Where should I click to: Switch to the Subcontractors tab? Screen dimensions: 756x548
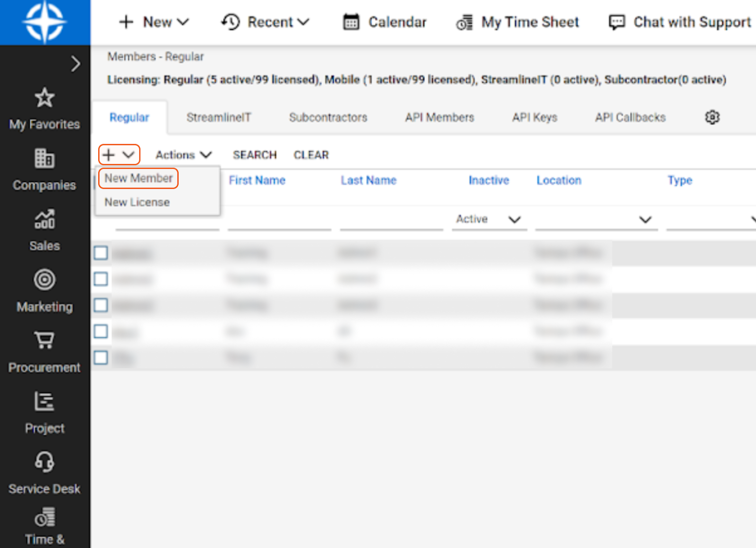coord(328,117)
